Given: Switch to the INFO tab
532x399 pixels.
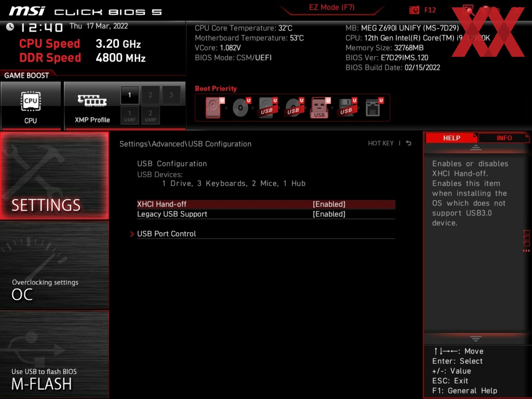Looking at the screenshot, I should (504, 138).
